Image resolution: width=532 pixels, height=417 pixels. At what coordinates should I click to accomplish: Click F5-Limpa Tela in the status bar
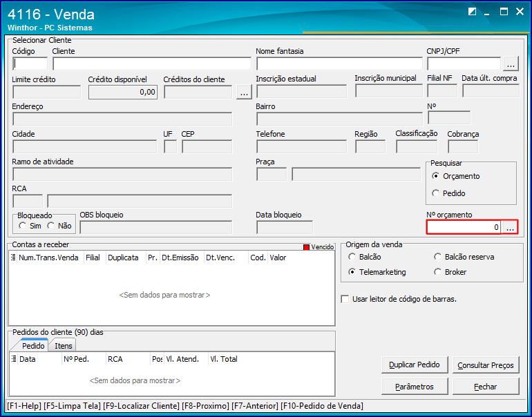(x=73, y=406)
